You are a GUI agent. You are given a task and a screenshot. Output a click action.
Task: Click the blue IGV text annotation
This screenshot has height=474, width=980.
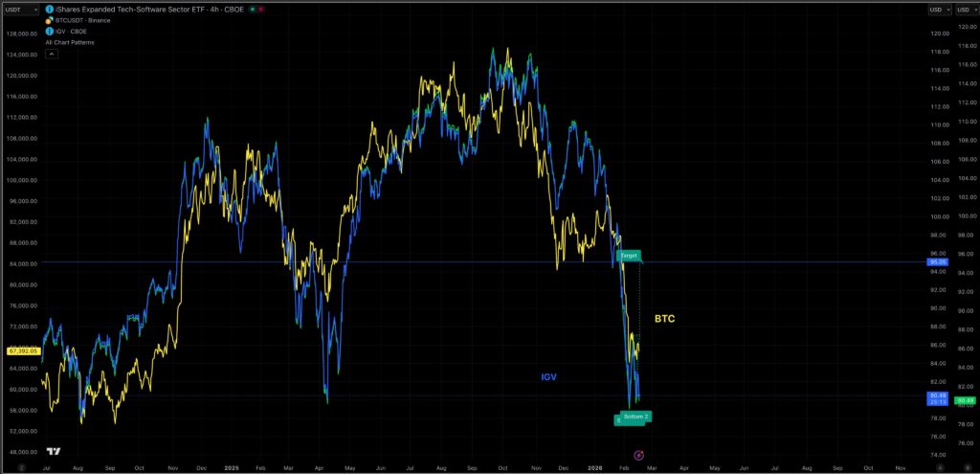coord(548,377)
